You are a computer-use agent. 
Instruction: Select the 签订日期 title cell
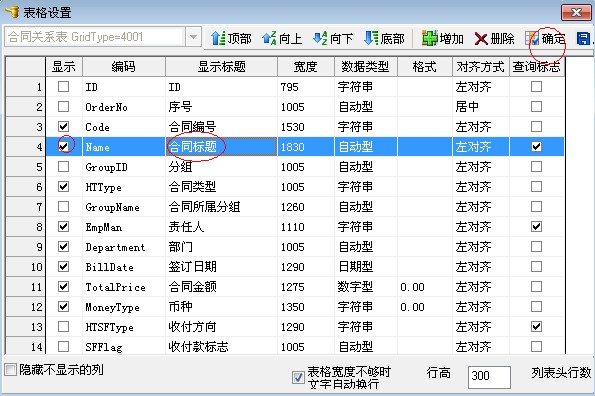pyautogui.click(x=221, y=267)
